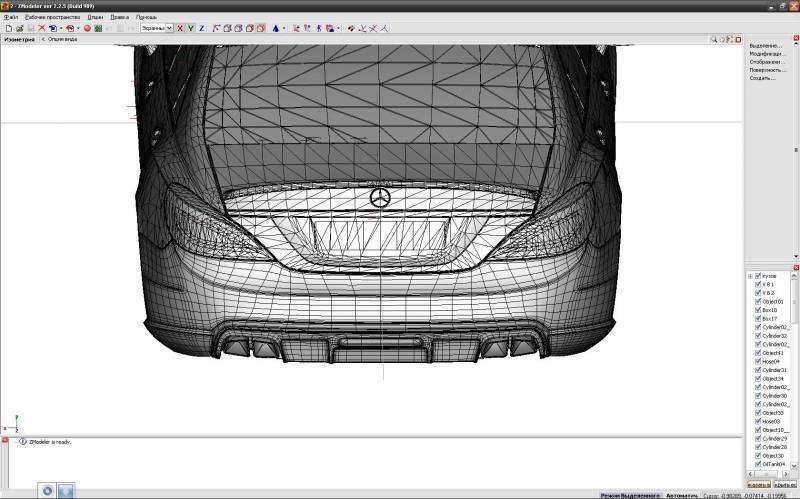Image resolution: width=800 pixels, height=499 pixels.
Task: Expand the Выделение command group
Action: [x=765, y=45]
